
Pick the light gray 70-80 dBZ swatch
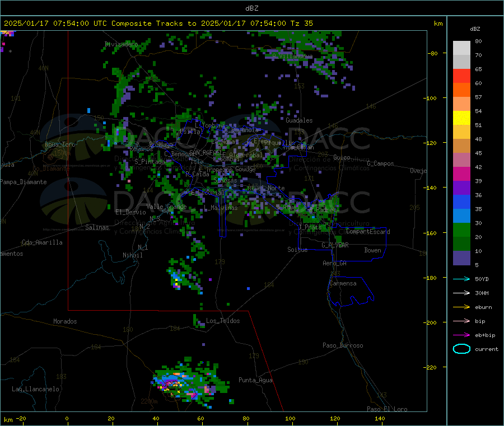(x=461, y=48)
